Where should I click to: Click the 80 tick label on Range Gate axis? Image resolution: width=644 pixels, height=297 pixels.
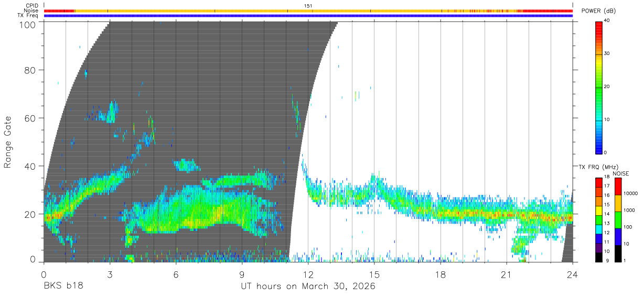point(29,71)
